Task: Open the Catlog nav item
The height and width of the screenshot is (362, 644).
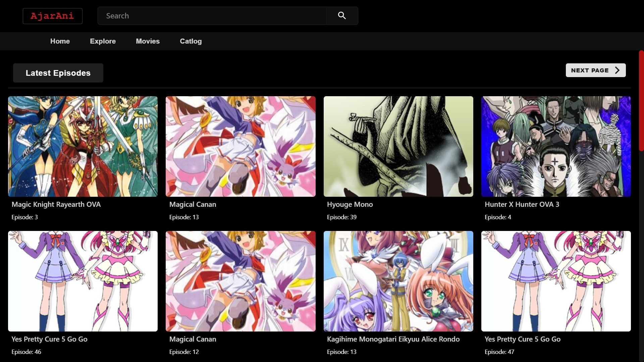Action: [x=191, y=41]
